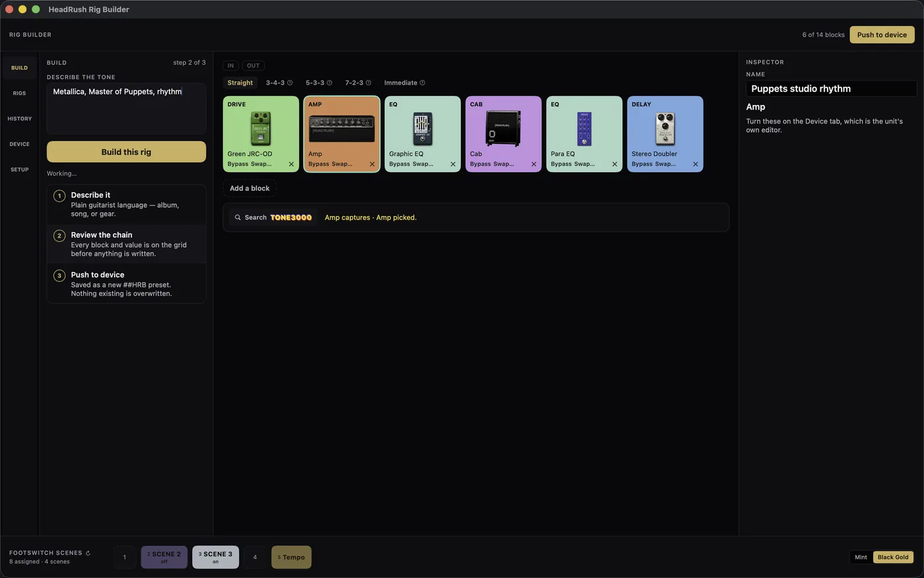Click the 'Amp captures · Amp picked.' status text

click(370, 217)
